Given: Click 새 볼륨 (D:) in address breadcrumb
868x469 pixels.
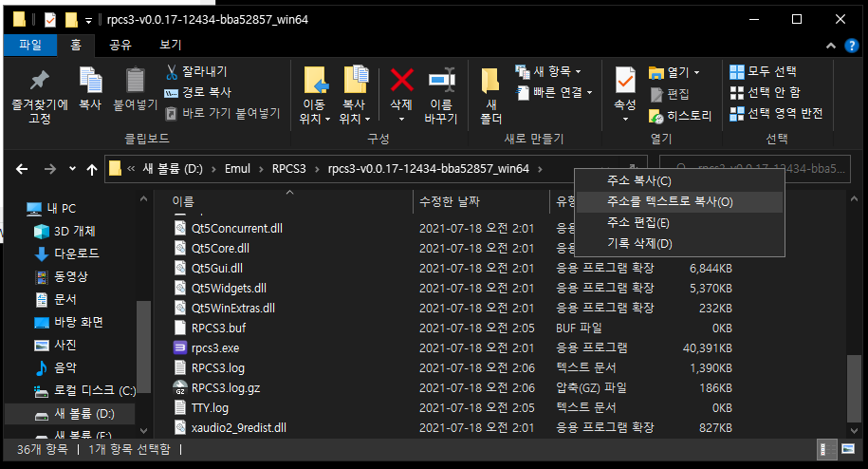Looking at the screenshot, I should (173, 169).
